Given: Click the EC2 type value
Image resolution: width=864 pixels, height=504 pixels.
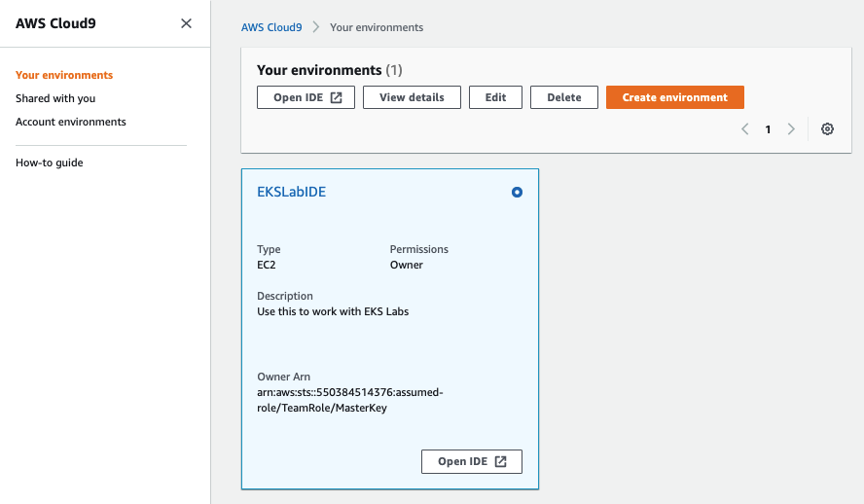Looking at the screenshot, I should point(267,265).
